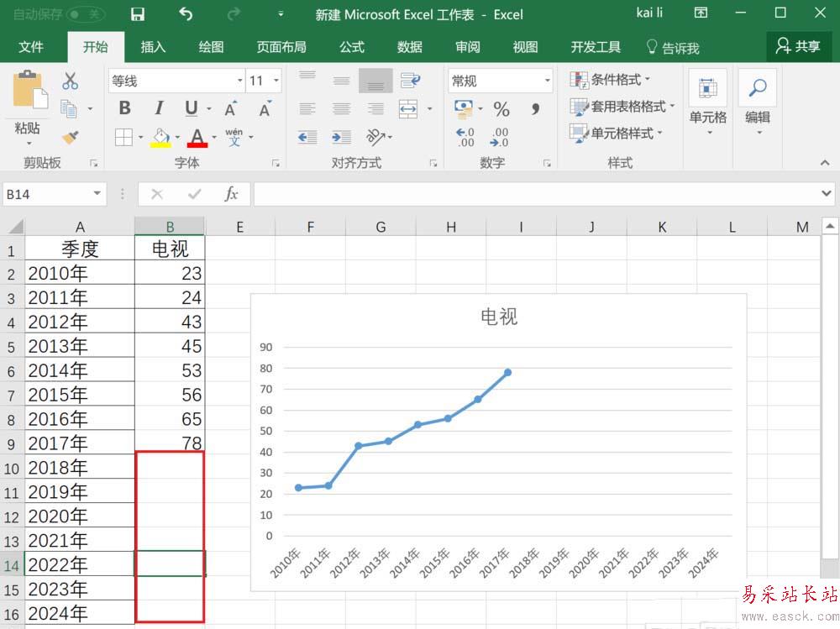This screenshot has height=629, width=840.
Task: Click the 告诉我 search box
Action: 673,48
